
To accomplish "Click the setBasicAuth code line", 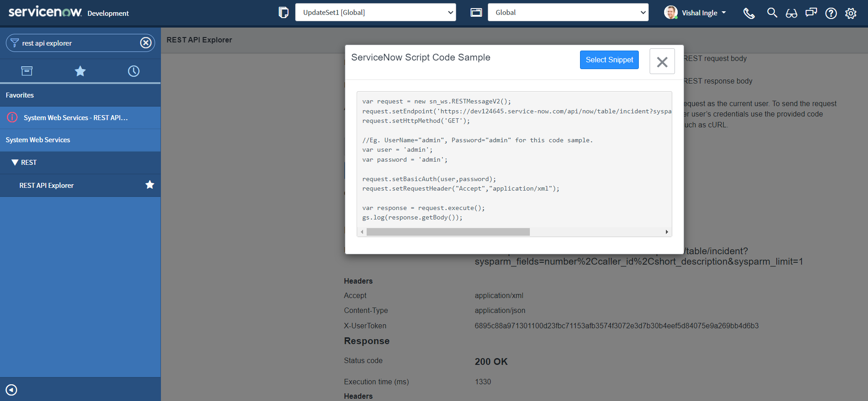I will 429,179.
